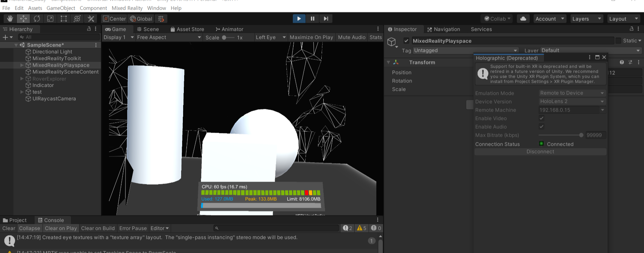Screen dimensions: 644x253
Task: Select the Transform tool
Action: (x=77, y=19)
